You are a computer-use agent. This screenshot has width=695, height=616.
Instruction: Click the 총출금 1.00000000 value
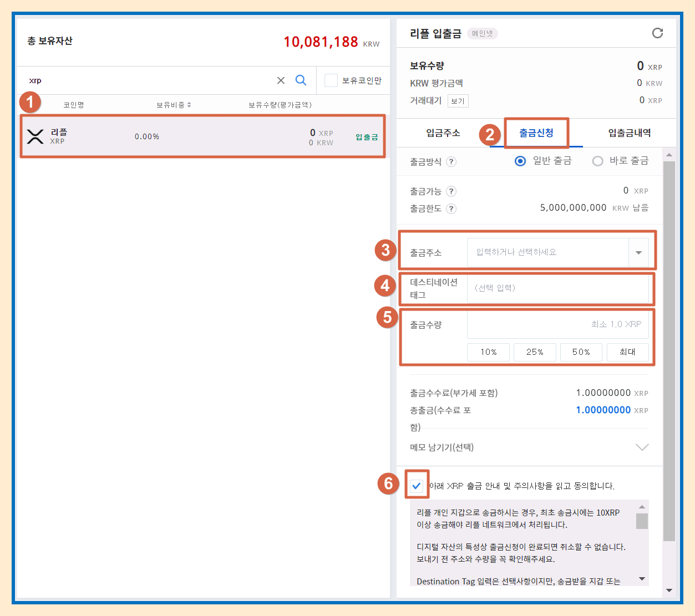pyautogui.click(x=603, y=410)
